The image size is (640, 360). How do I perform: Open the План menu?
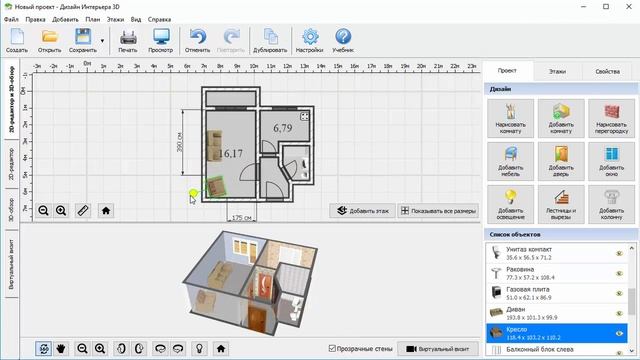click(x=93, y=19)
